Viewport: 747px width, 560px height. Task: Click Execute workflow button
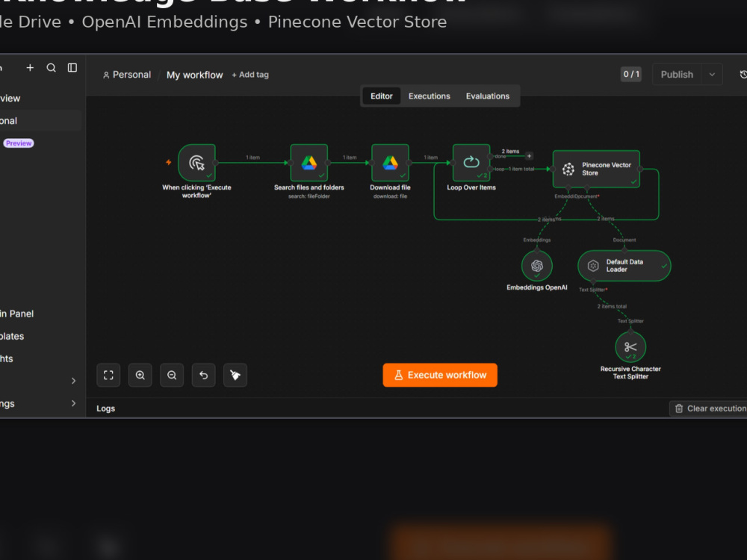click(x=440, y=376)
